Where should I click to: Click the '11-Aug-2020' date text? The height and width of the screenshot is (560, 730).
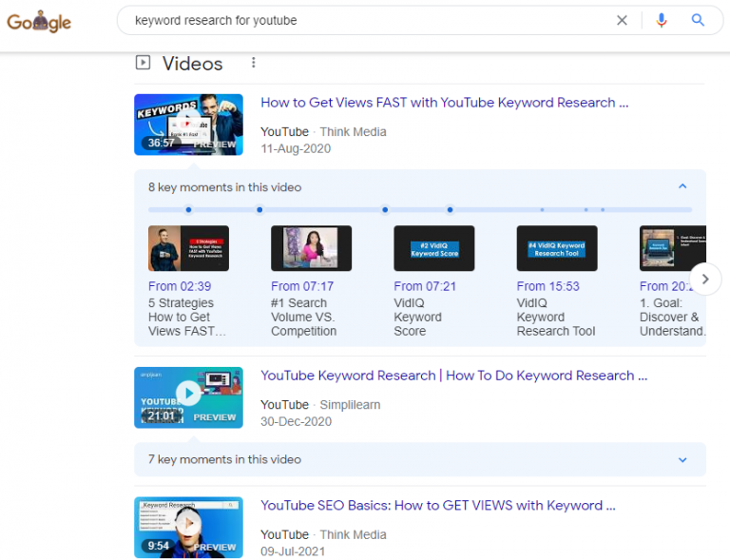(296, 149)
